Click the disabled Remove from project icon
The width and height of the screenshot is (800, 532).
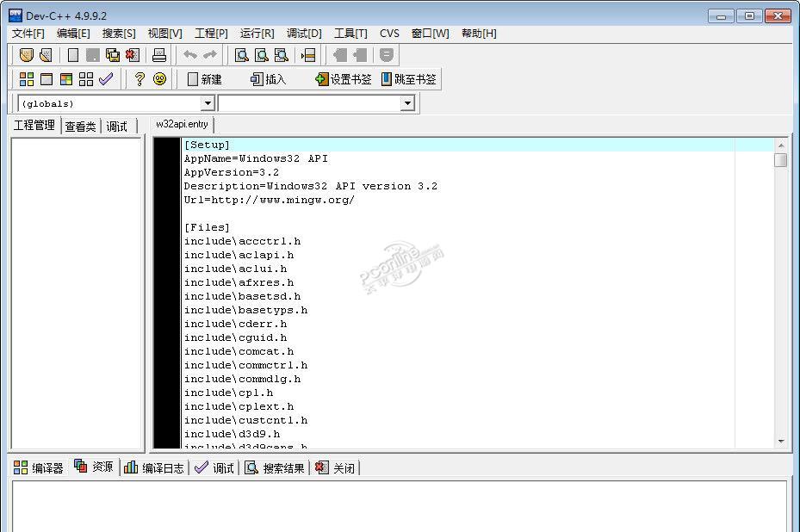point(360,55)
